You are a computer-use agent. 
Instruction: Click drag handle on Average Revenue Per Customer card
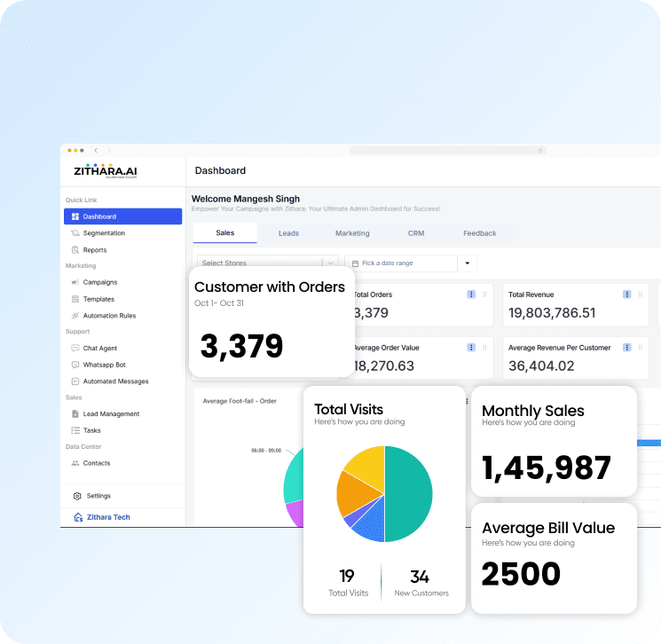coord(640,348)
